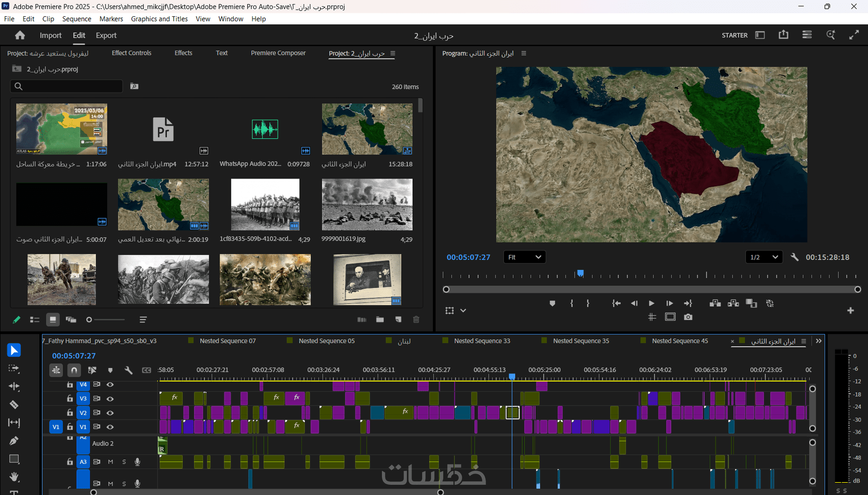The width and height of the screenshot is (868, 495).
Task: Hide the V2 track output
Action: 110,413
